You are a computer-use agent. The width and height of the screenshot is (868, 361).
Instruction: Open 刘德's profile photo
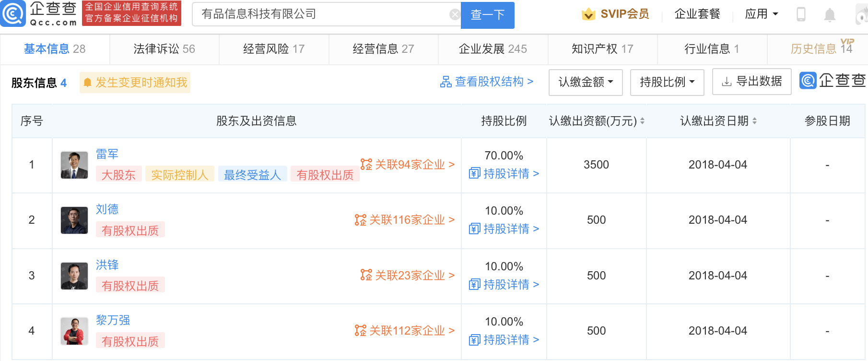pyautogui.click(x=74, y=220)
